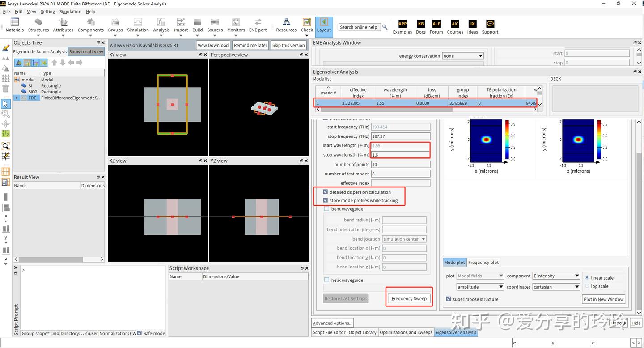Toggle detailed dispersion calculation checkbox

point(326,192)
